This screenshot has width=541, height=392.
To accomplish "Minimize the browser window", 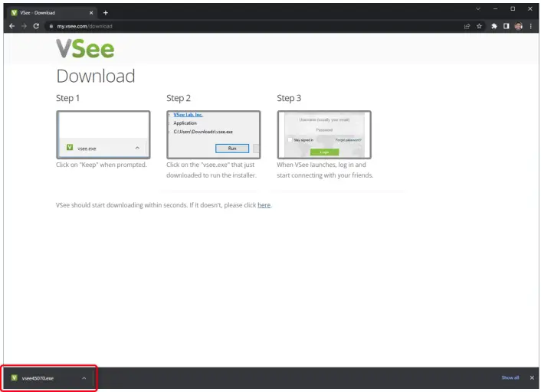I will [x=495, y=9].
